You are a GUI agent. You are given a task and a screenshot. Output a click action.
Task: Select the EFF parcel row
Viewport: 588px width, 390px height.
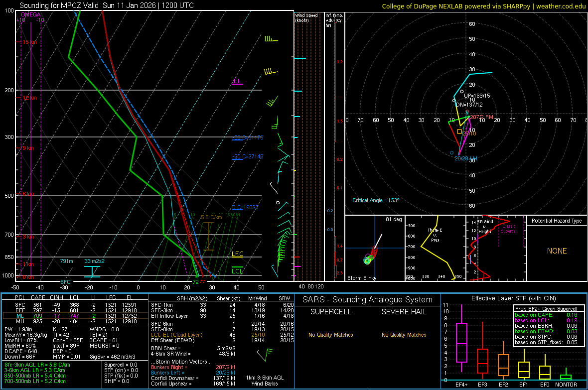coord(75,310)
